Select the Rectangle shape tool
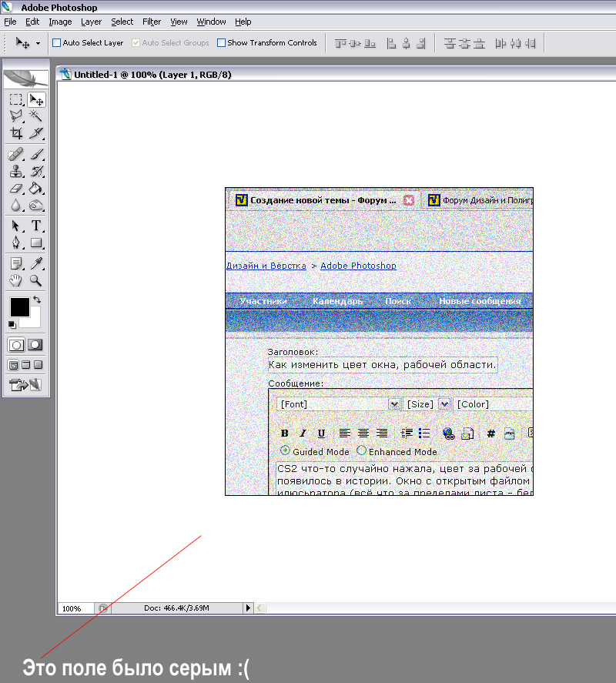616x683 pixels. click(36, 243)
